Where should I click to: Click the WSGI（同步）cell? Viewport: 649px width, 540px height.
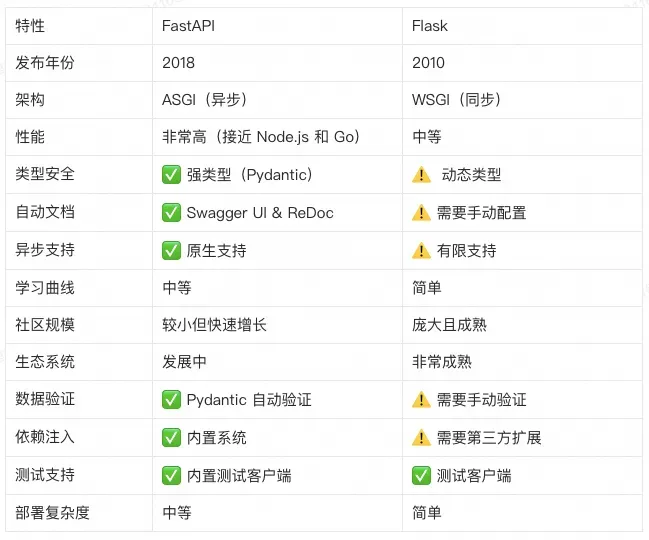(456, 100)
